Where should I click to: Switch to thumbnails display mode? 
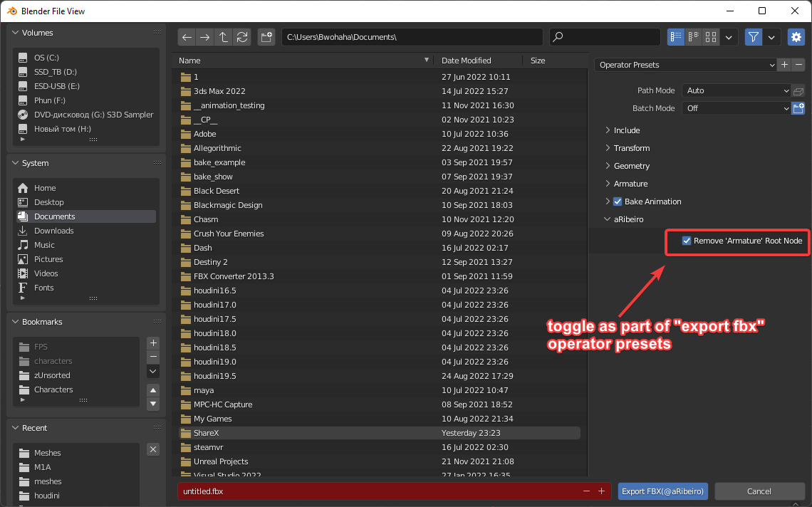click(711, 37)
